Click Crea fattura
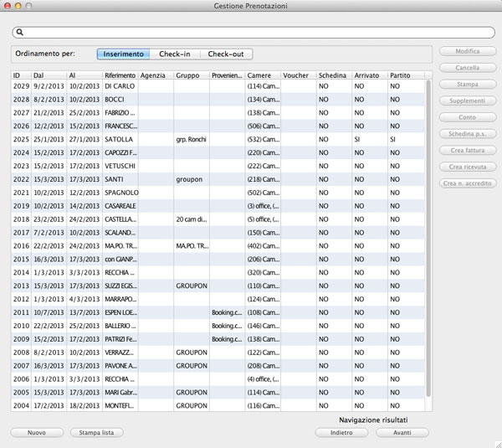 click(x=468, y=150)
